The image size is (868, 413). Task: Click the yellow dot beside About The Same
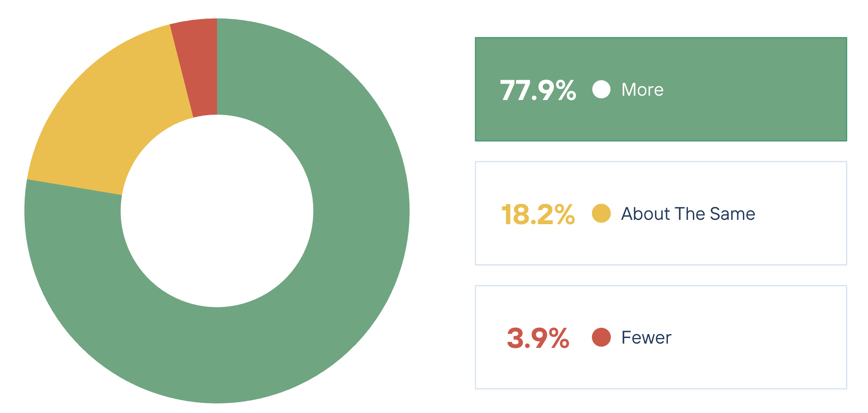tap(601, 213)
